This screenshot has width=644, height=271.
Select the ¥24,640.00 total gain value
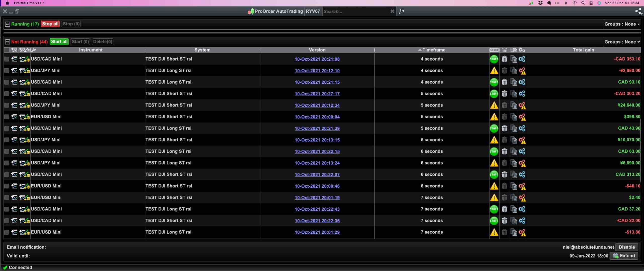[x=629, y=105]
